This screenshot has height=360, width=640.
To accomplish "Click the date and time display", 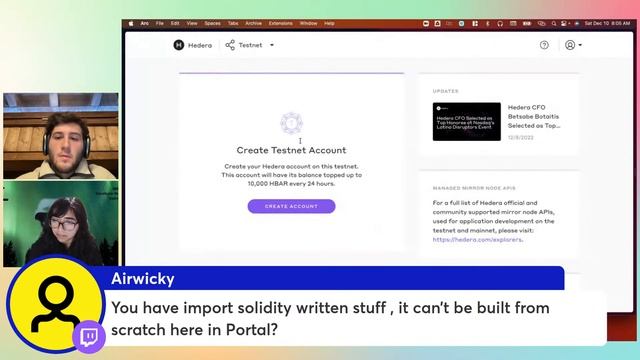I will pos(607,24).
